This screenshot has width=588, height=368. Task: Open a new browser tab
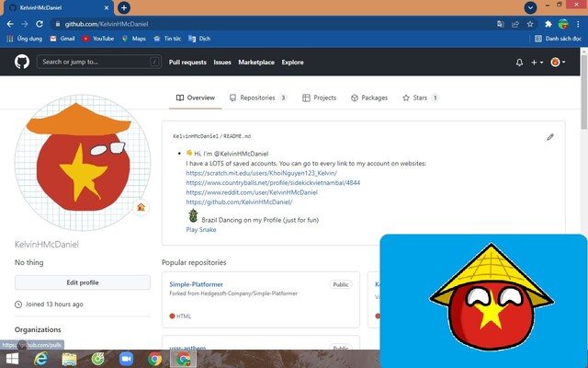(x=124, y=7)
